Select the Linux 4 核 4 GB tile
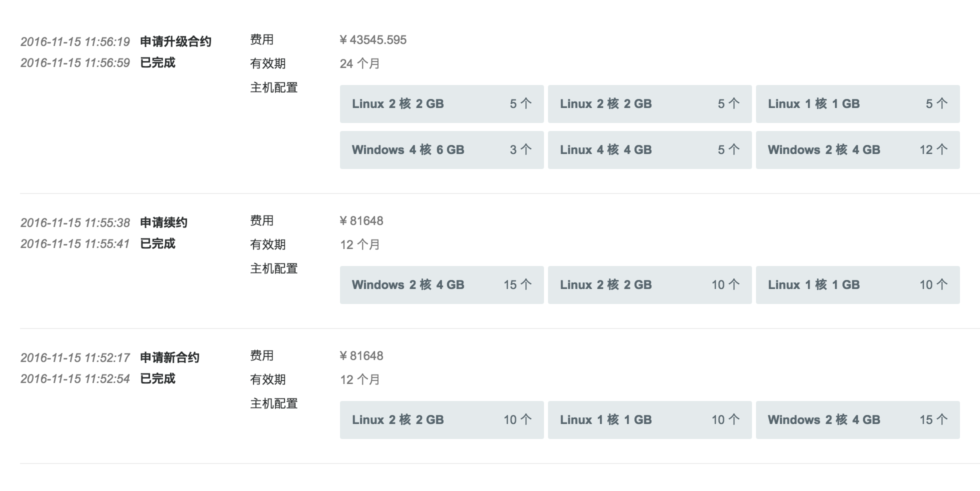The image size is (980, 491). [x=649, y=150]
